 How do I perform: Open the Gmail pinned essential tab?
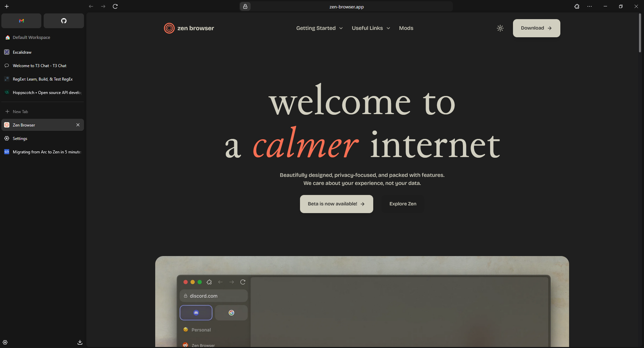22,21
